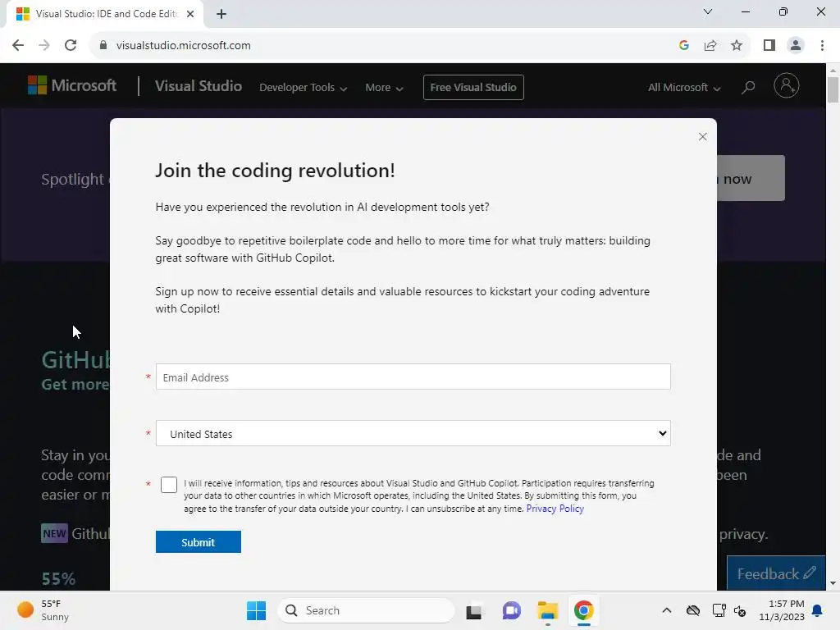The width and height of the screenshot is (840, 630).
Task: Expand the More menu in site header
Action: (384, 87)
